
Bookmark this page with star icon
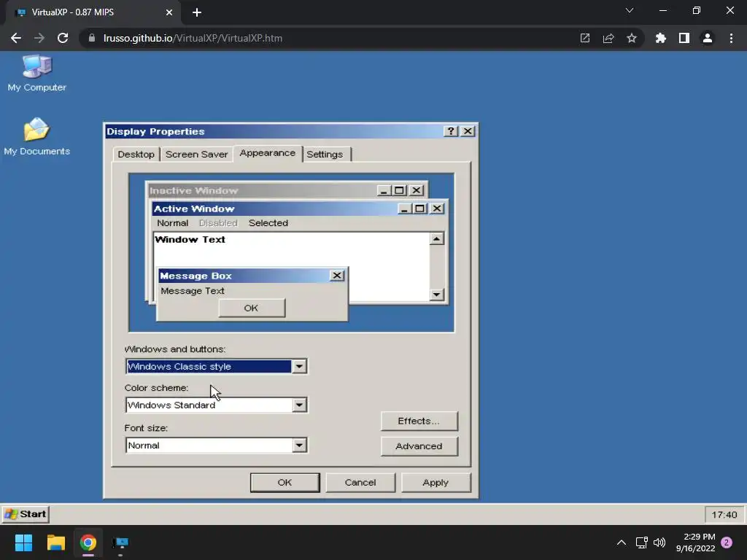(631, 38)
